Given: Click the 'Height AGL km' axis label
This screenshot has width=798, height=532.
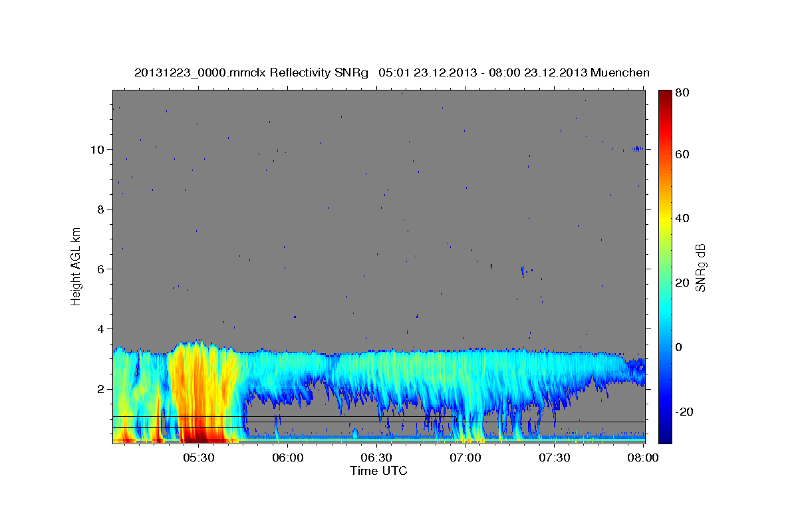Looking at the screenshot, I should (76, 267).
